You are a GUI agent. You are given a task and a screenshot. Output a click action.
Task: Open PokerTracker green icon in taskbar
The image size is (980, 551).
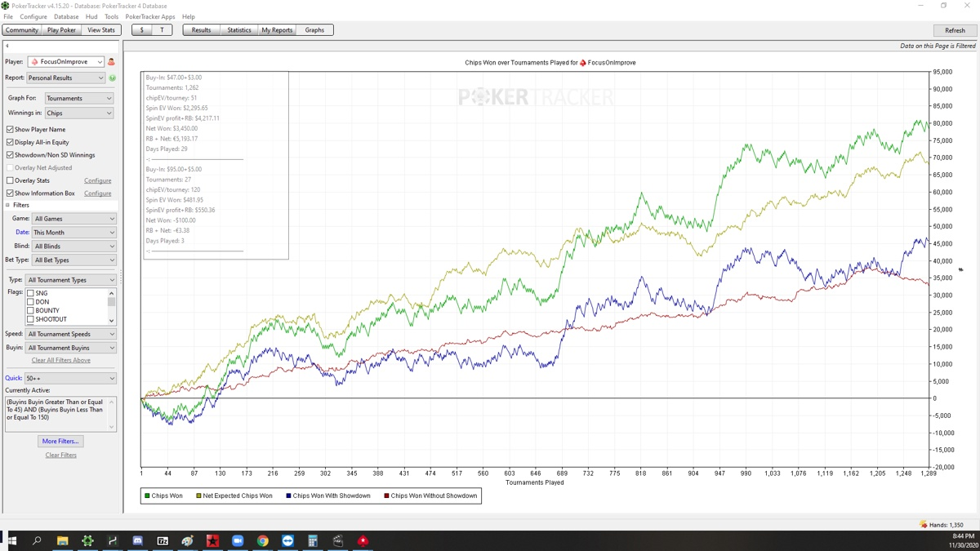pyautogui.click(x=87, y=540)
